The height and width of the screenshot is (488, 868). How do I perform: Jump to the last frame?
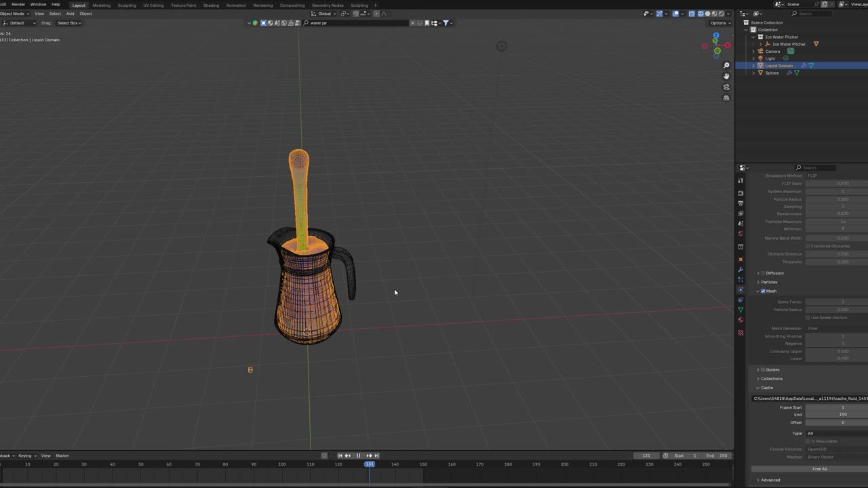tap(376, 455)
